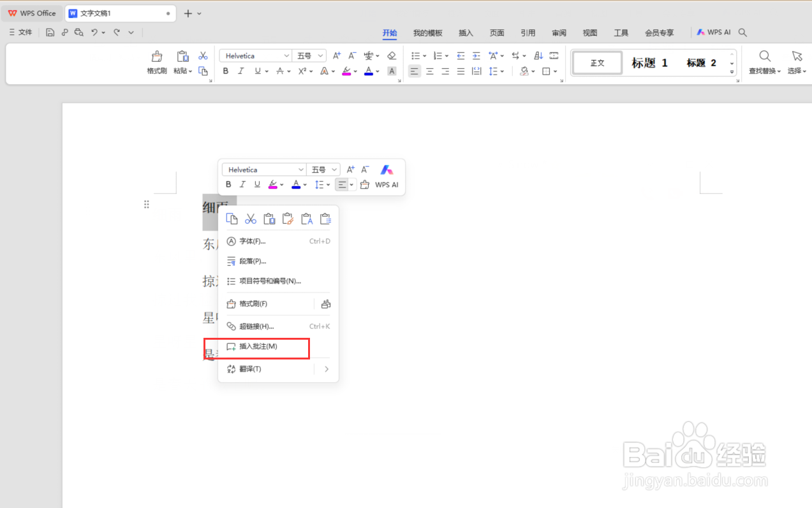This screenshot has width=812, height=508.
Task: Choose Paragraph (段落) in the context menu
Action: [x=278, y=261]
